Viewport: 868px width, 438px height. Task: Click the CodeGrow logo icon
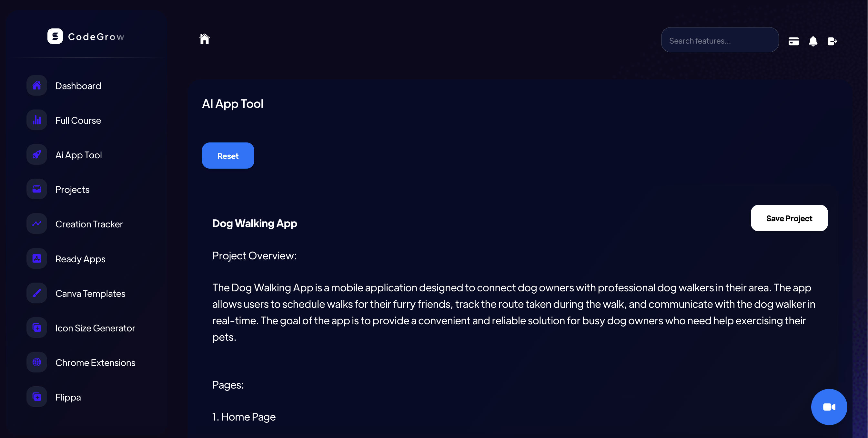click(x=55, y=36)
